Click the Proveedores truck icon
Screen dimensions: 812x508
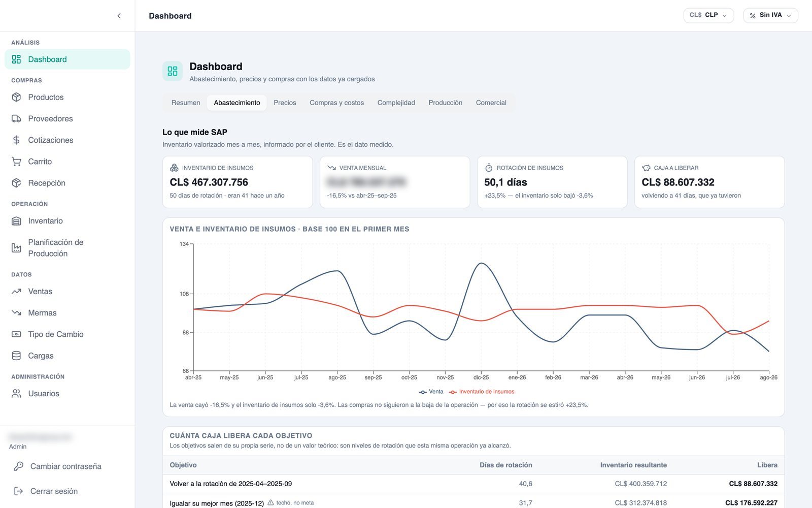[16, 118]
